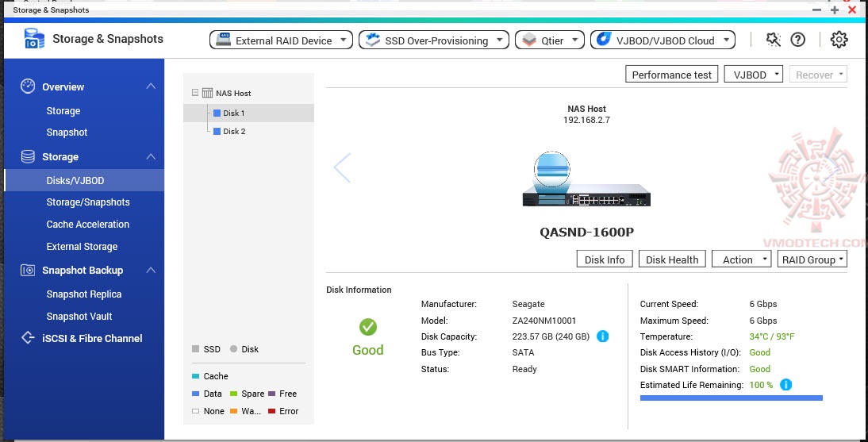Open Snapshot Replica page

click(83, 294)
